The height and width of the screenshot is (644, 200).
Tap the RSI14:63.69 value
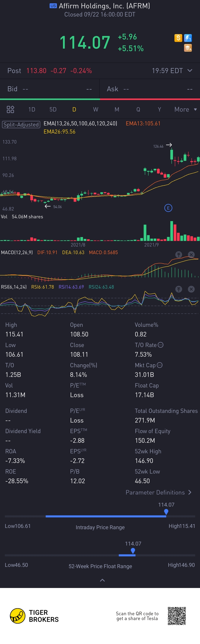tap(71, 287)
